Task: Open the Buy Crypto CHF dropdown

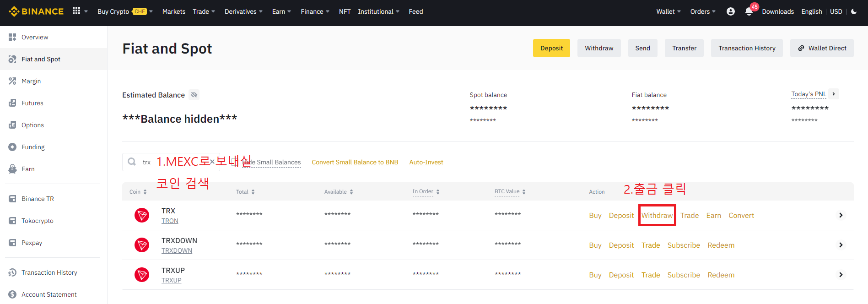Action: point(125,11)
